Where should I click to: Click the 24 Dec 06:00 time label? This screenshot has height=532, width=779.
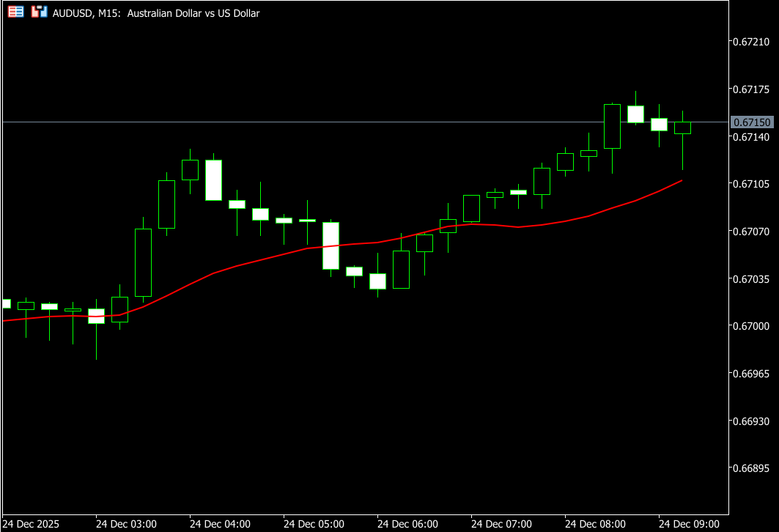[407, 524]
